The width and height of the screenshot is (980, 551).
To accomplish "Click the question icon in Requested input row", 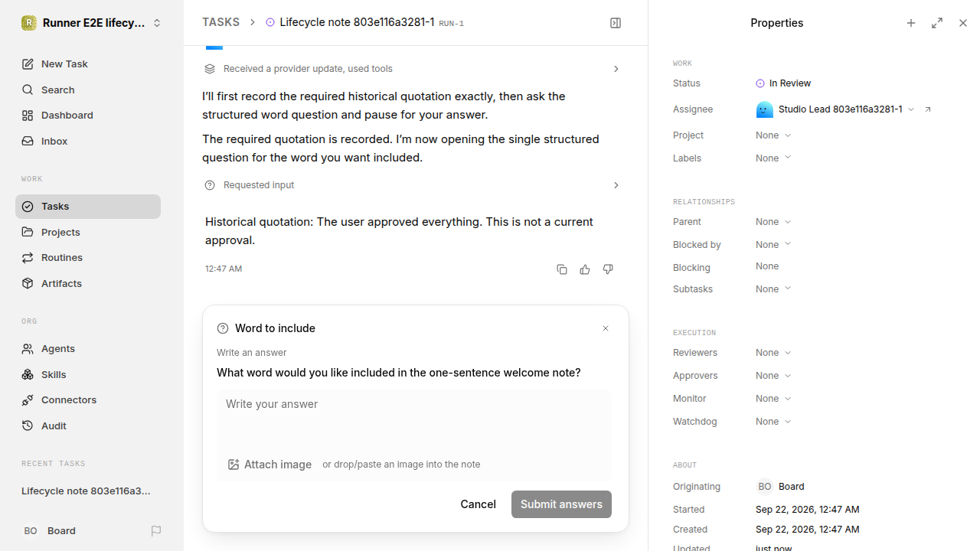I will (210, 185).
